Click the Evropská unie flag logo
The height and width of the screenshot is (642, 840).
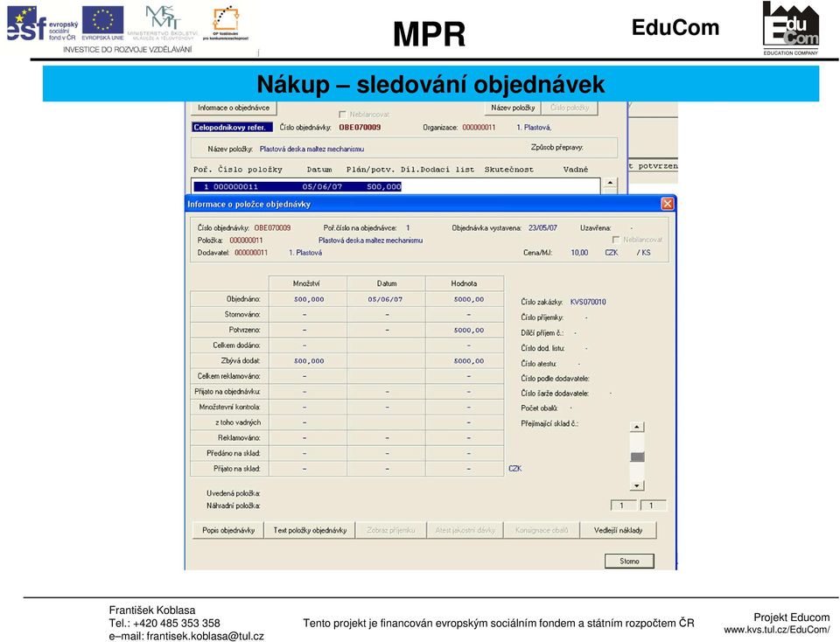coord(103,23)
